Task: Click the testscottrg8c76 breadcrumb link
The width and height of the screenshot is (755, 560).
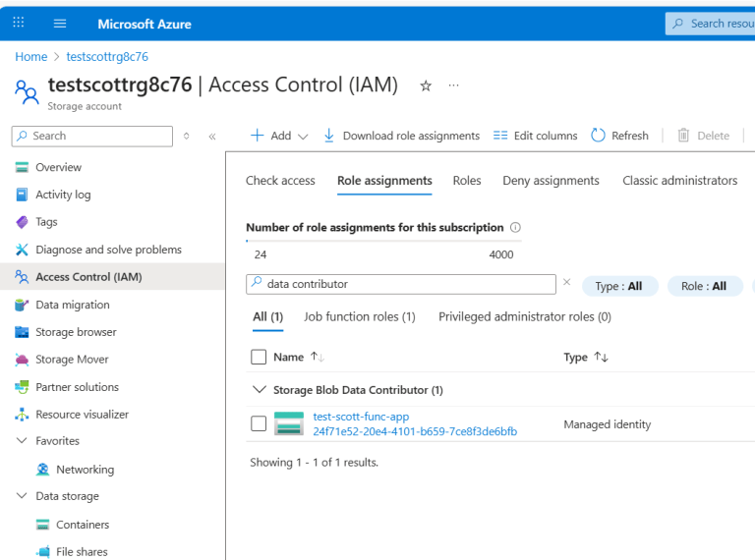Action: (x=107, y=57)
